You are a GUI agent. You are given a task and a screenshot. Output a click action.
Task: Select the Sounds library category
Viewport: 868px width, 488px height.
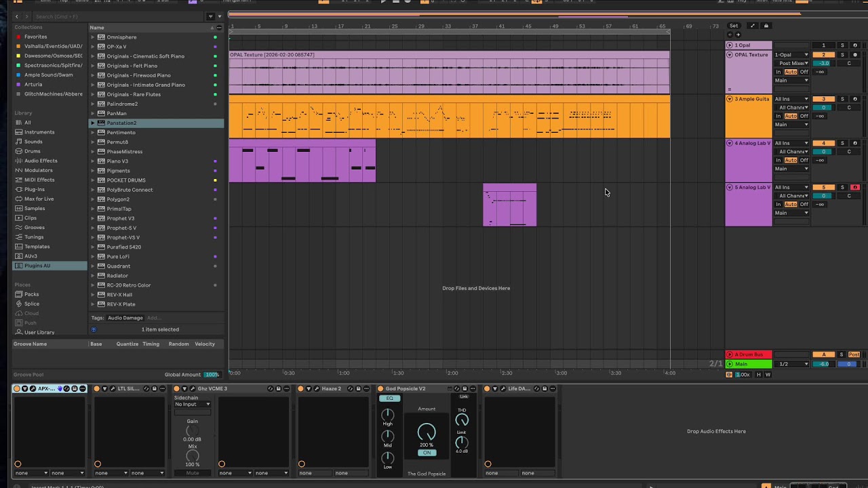click(33, 142)
